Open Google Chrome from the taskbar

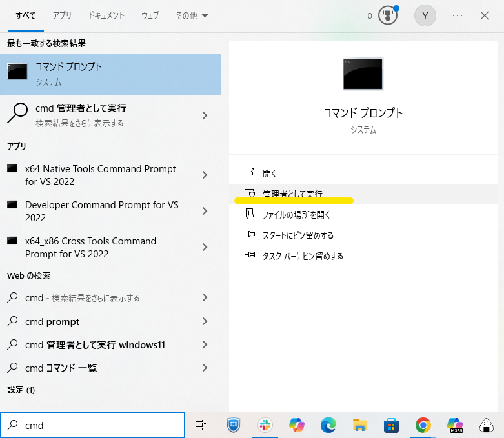coord(423,425)
